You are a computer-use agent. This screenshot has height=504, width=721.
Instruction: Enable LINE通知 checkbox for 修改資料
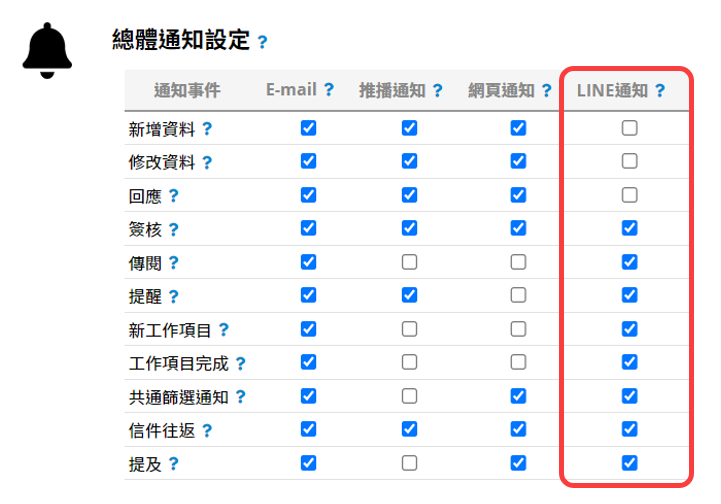click(629, 161)
